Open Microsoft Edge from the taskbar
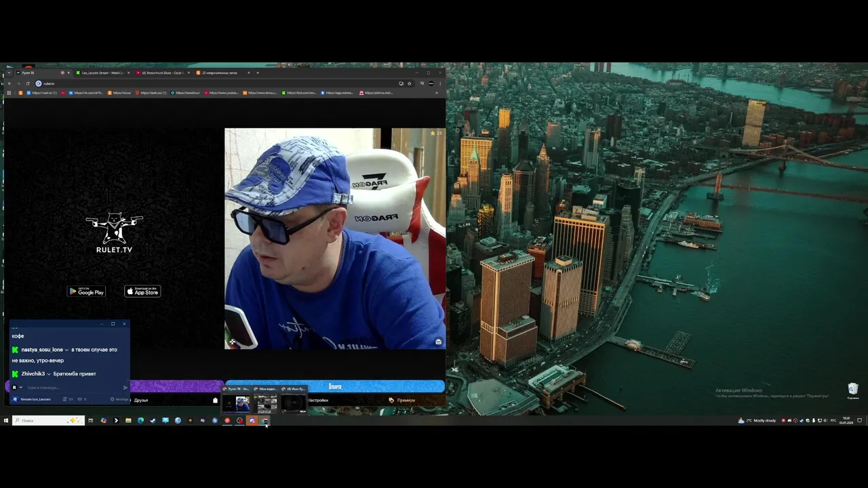 [x=140, y=420]
